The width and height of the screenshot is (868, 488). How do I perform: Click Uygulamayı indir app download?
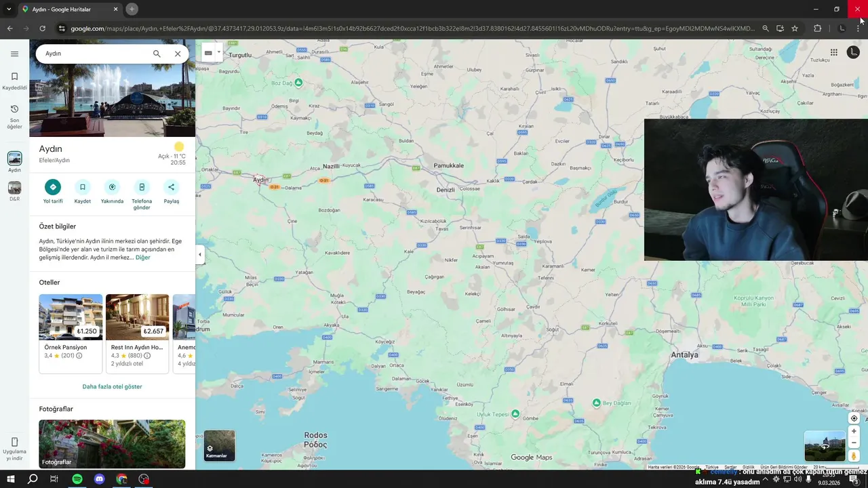14,449
